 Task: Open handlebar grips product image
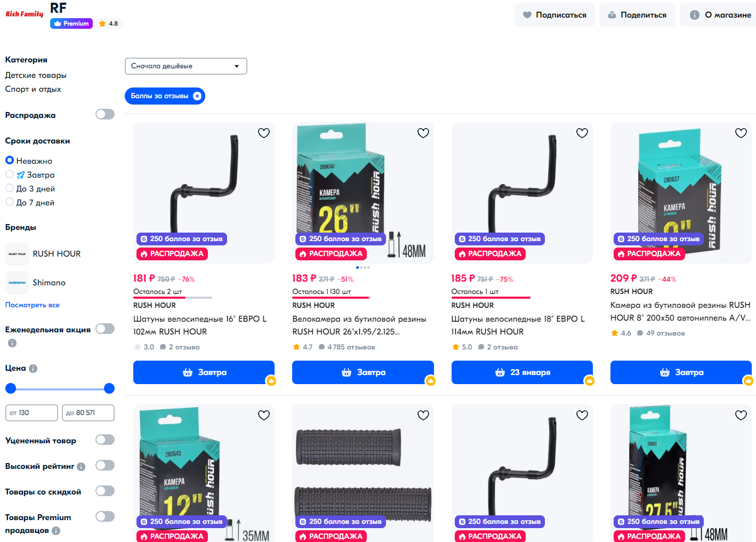coord(363,473)
